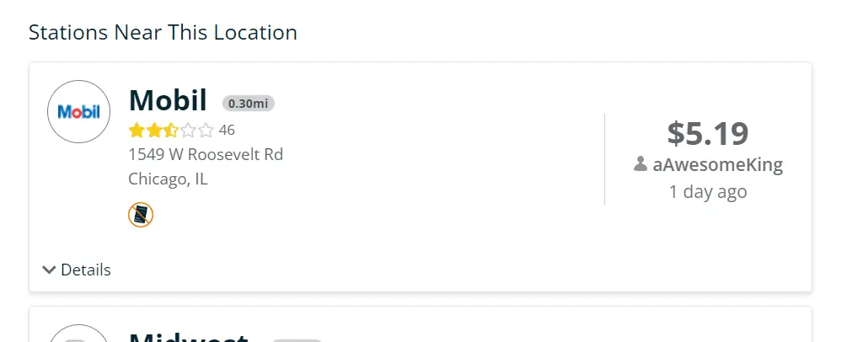Screen dimensions: 868x342
Task: Click the first gold rating star
Action: (136, 131)
